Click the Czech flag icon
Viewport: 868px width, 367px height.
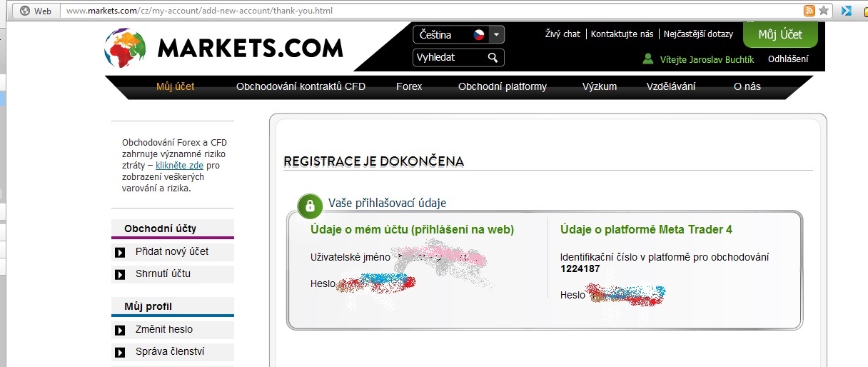pos(478,34)
